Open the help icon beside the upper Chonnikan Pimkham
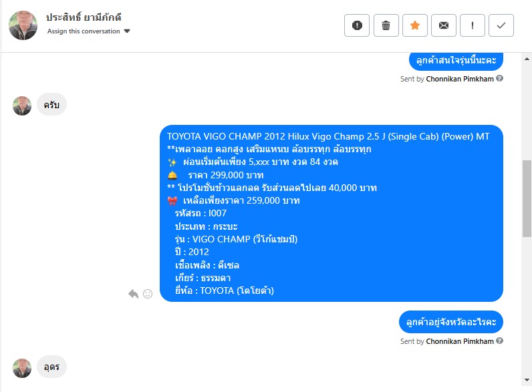This screenshot has height=392, width=532. [x=499, y=78]
